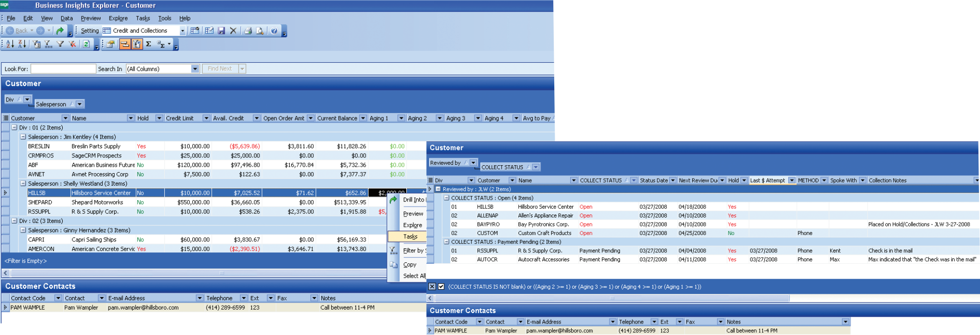
Task: Uncheck the COLLECT STATUS filter checkbox
Action: (441, 287)
